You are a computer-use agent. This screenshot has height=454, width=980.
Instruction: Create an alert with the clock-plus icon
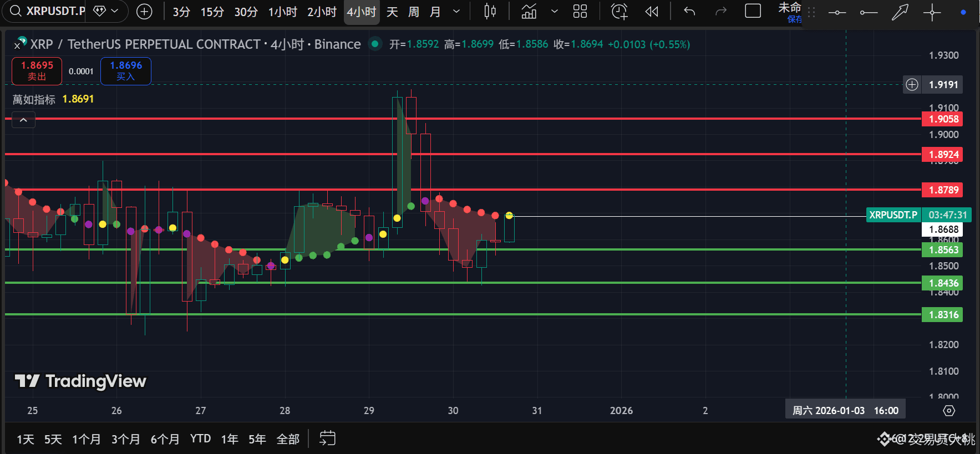click(x=619, y=11)
